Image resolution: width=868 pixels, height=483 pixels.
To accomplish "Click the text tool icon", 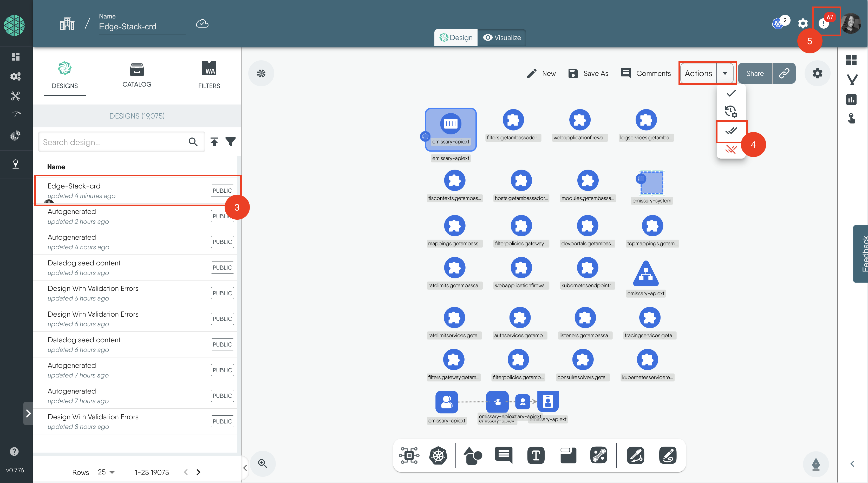I will (536, 455).
